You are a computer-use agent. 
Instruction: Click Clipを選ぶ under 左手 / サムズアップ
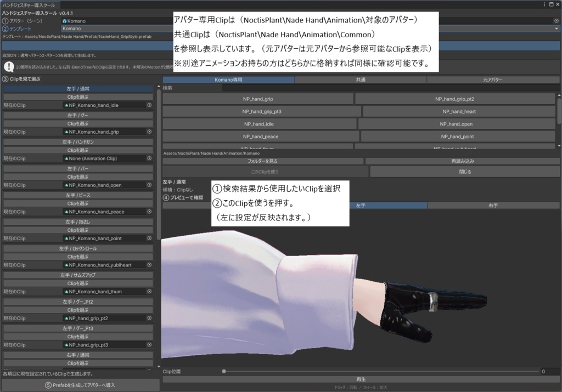78,283
